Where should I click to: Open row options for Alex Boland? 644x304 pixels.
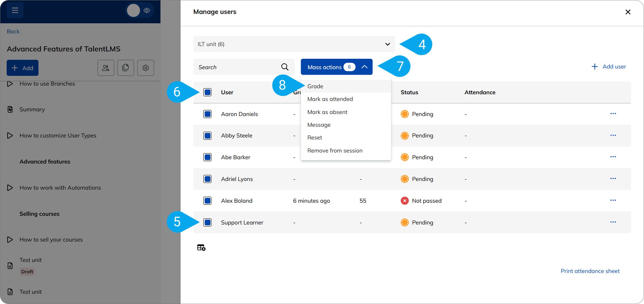(x=613, y=201)
